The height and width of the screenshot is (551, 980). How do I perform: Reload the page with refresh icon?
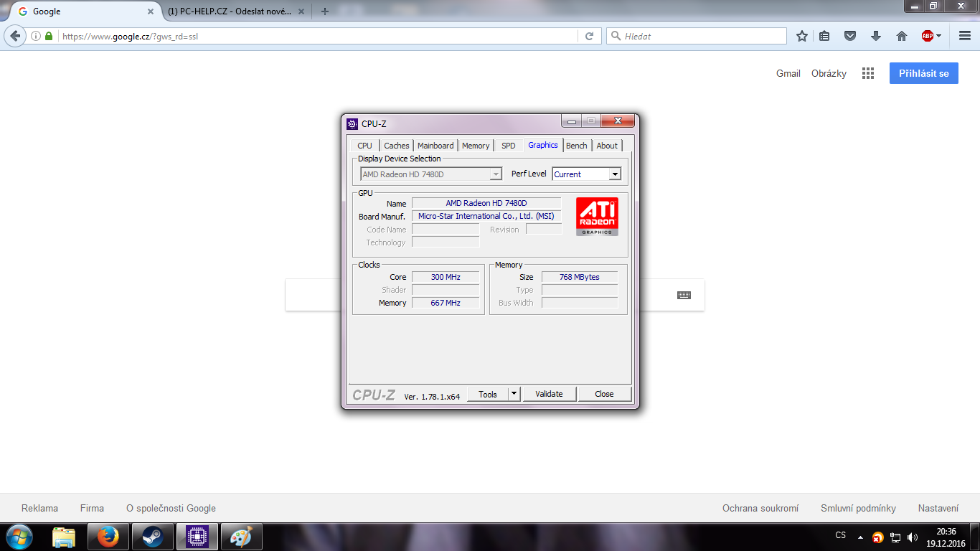[590, 36]
